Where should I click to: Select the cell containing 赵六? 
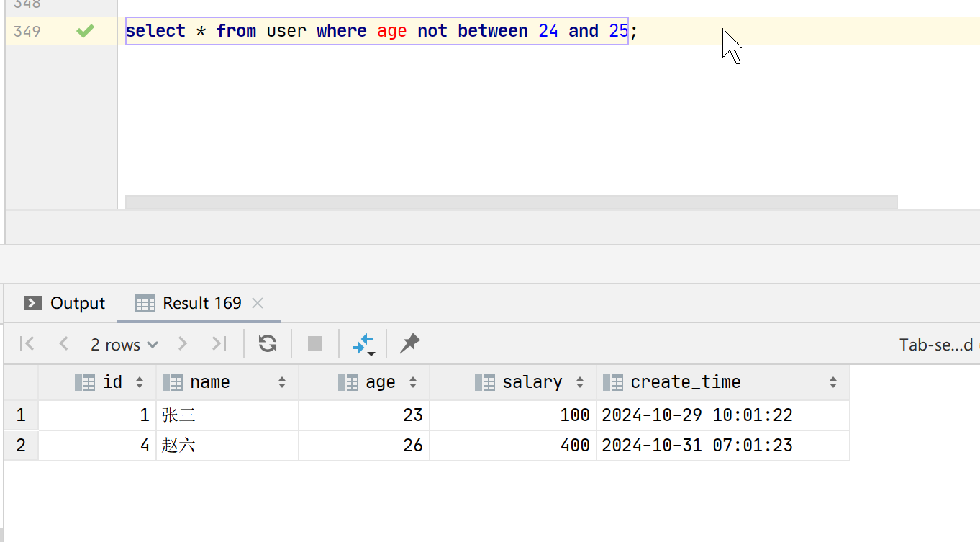coord(227,446)
